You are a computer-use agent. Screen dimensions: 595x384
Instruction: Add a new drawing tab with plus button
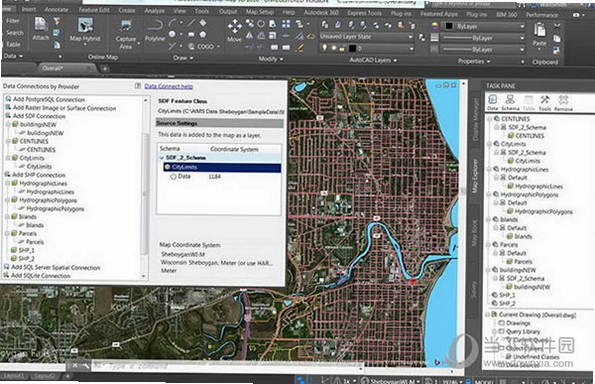click(105, 69)
